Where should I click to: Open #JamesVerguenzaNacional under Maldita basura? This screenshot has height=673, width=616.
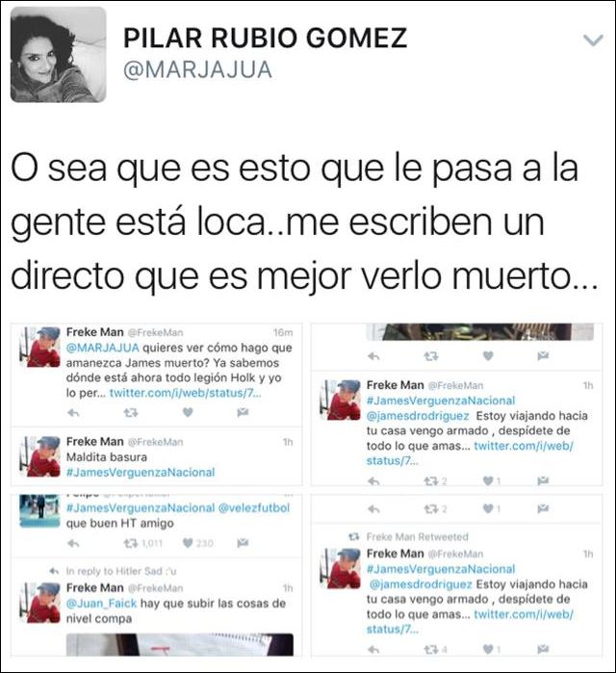click(x=141, y=472)
